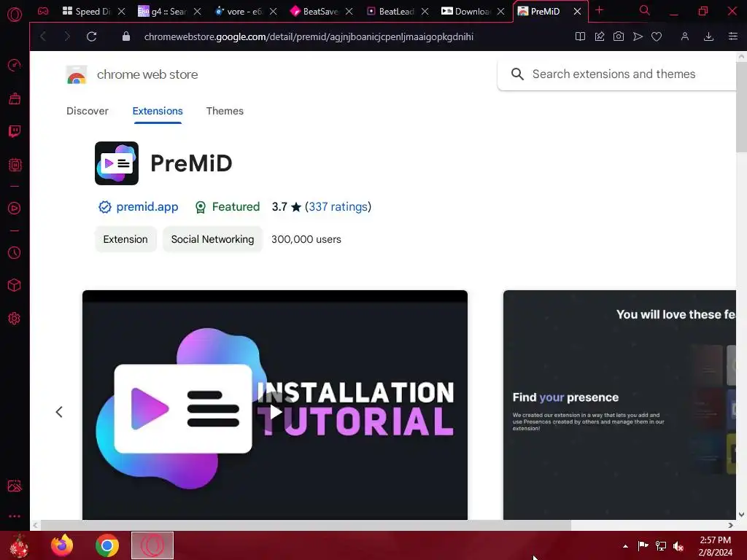747x560 pixels.
Task: Reload the current page
Action: (x=91, y=36)
